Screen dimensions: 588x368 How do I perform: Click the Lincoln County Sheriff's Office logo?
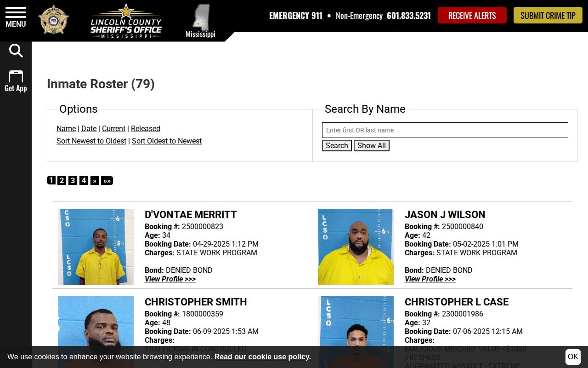click(126, 21)
